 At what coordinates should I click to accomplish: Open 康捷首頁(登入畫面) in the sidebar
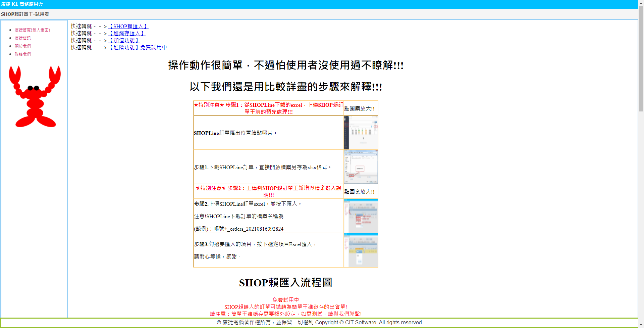[32, 30]
